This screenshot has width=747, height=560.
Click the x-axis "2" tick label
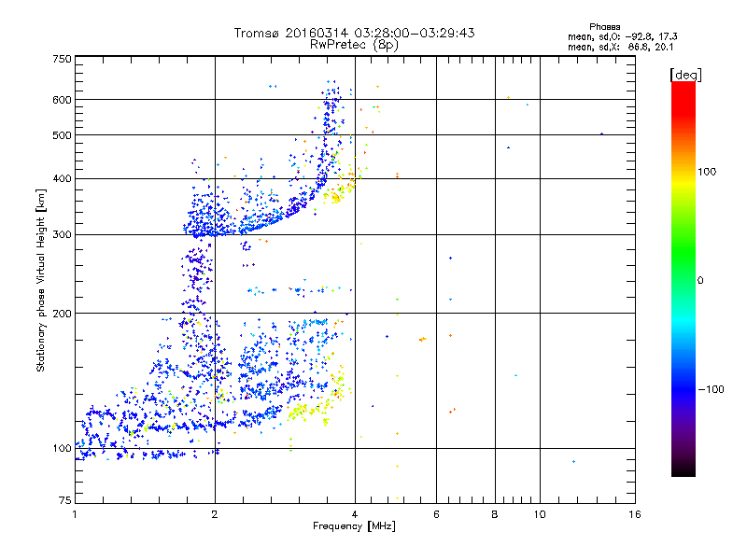click(215, 514)
